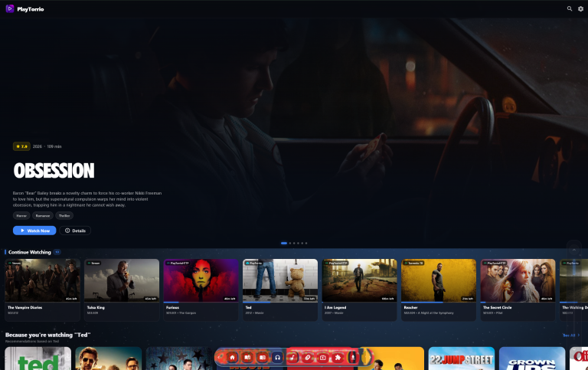
Task: Click the "Because you're watching Ted" heading
Action: click(48, 335)
